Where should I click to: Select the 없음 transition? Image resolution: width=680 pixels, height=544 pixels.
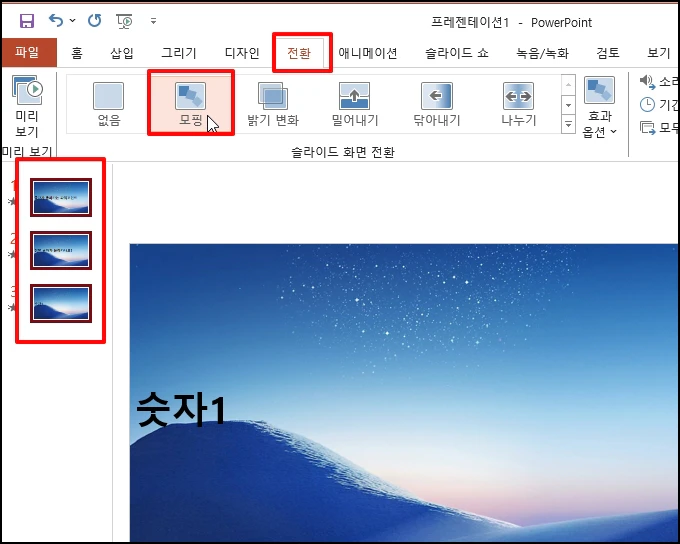[108, 104]
